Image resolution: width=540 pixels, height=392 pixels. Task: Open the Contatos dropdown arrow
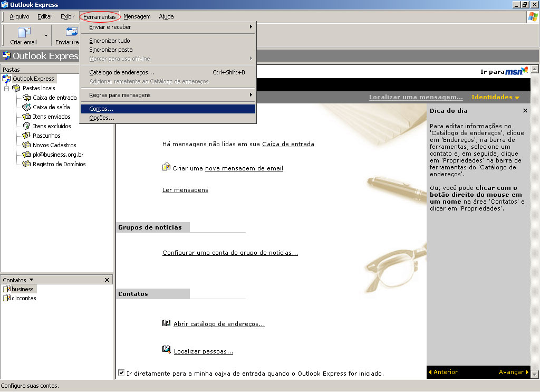[31, 280]
